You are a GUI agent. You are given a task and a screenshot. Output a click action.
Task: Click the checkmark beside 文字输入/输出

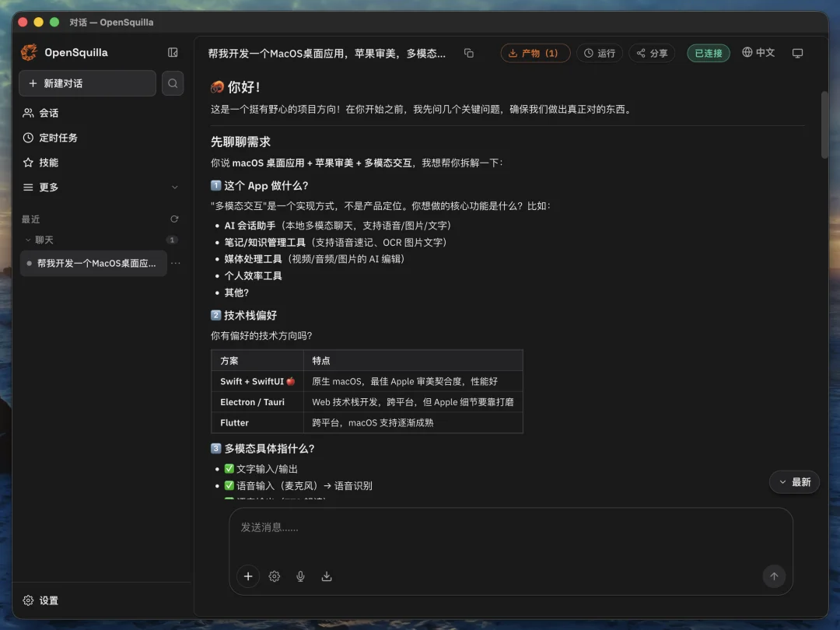tap(229, 469)
